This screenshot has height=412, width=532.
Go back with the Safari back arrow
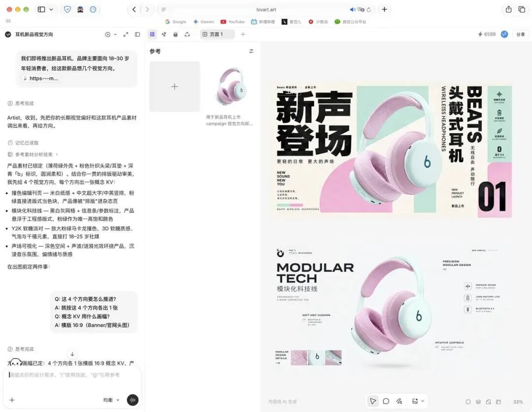click(x=134, y=9)
